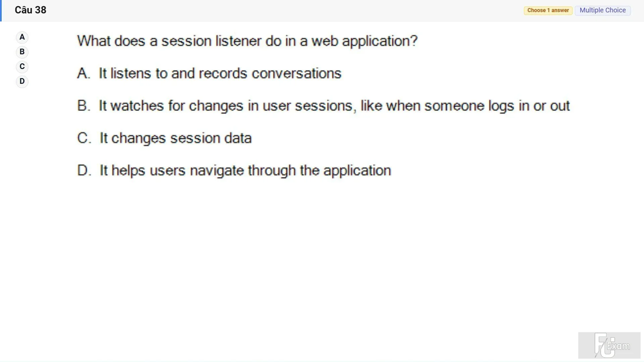Click the 'A.' letter prefix in answers
Screen dimensions: 644x362
coord(84,73)
